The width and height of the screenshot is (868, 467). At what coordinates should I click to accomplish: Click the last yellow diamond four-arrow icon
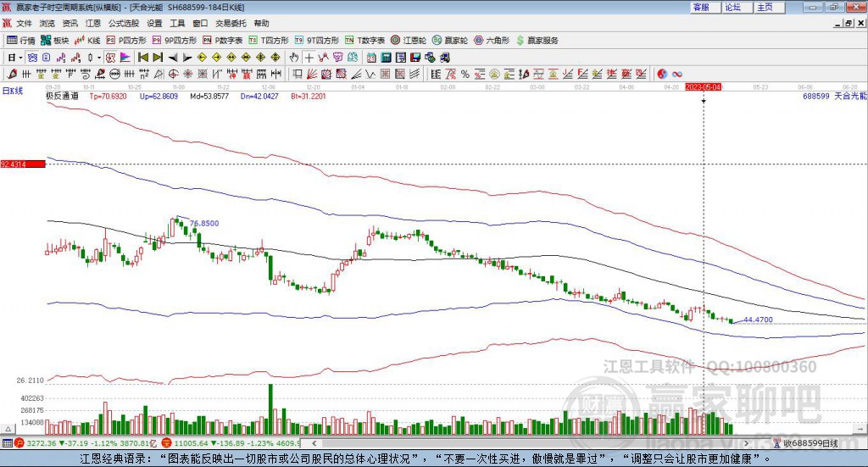275,58
